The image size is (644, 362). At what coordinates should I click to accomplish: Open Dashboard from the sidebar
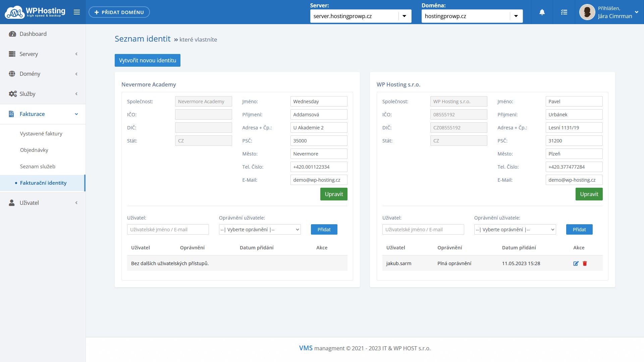point(33,34)
